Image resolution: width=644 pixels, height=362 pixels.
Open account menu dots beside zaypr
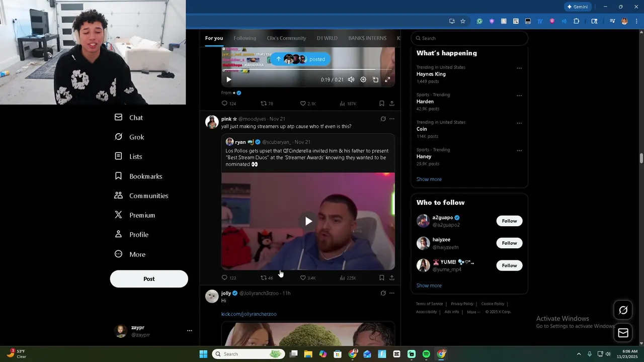point(190,331)
